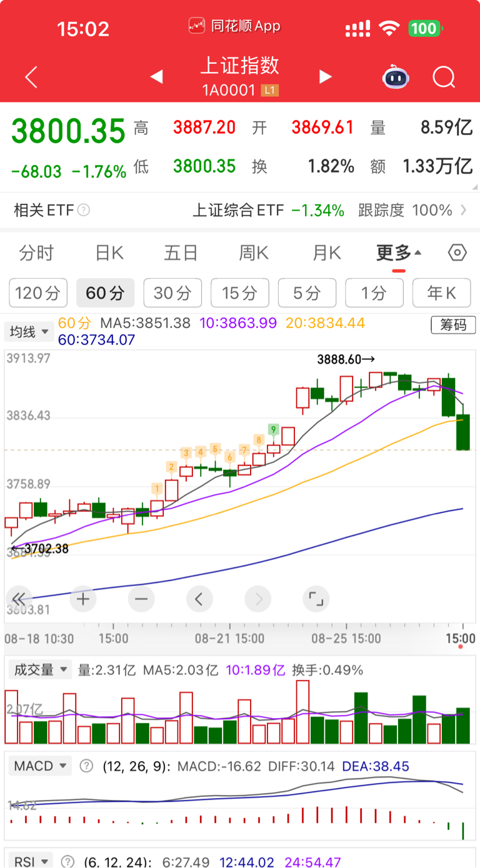The height and width of the screenshot is (868, 480).
Task: Zoom out chart with minus button
Action: pos(141,599)
